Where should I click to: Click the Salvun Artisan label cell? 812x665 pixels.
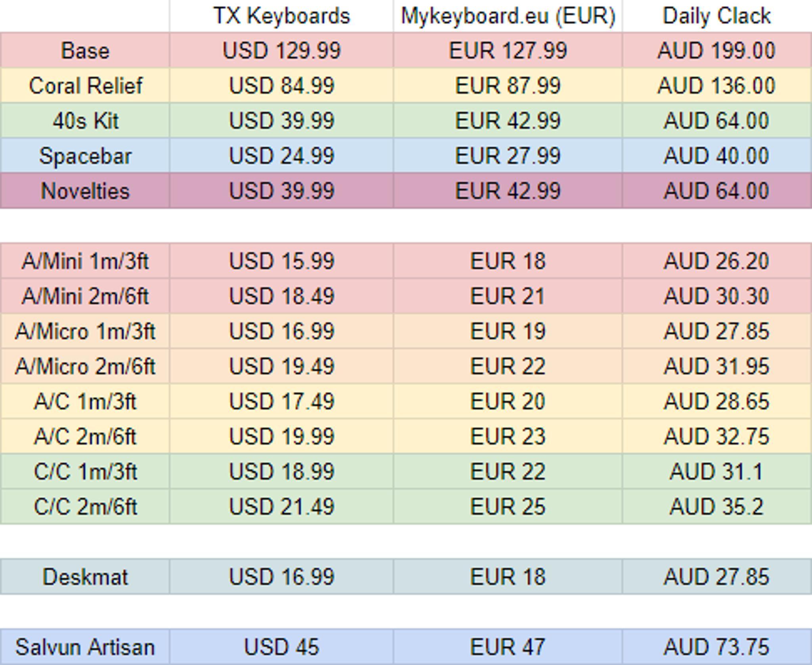point(85,647)
